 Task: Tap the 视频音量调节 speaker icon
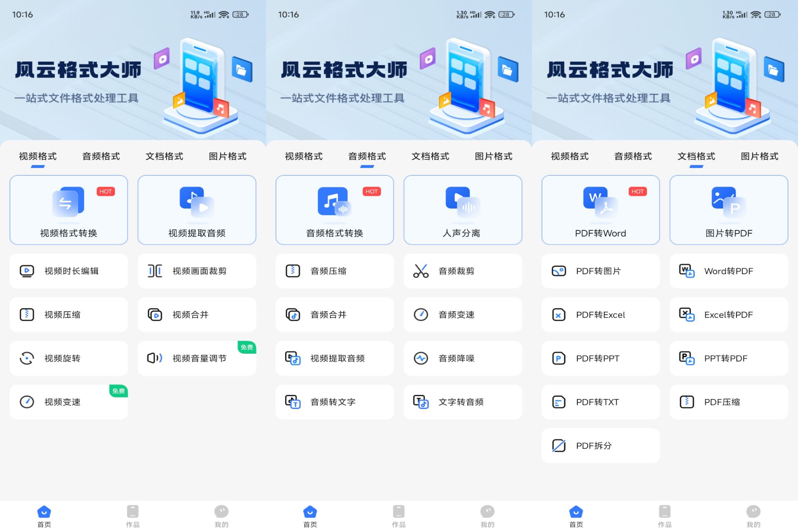point(155,358)
